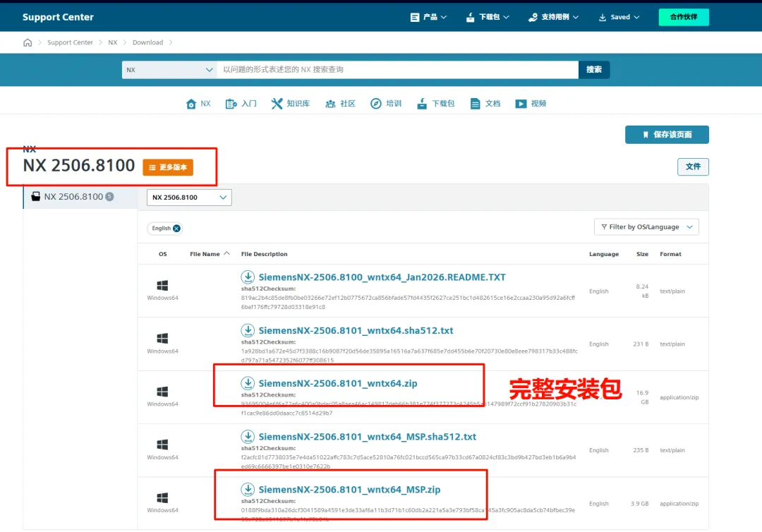This screenshot has height=532, width=762.
Task: Click the 更多版本 more versions button
Action: point(168,167)
